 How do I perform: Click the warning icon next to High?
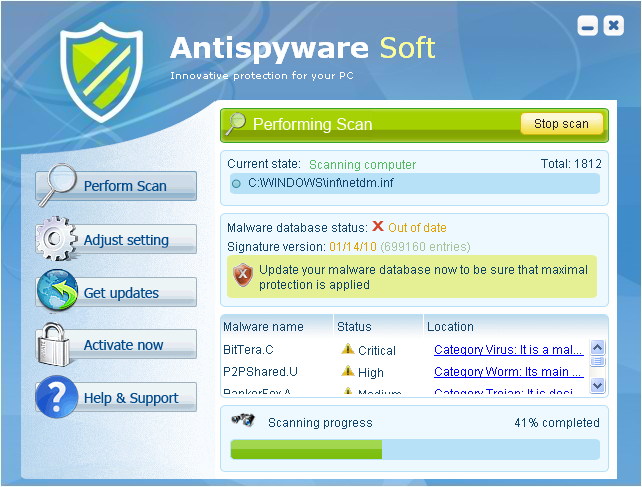tap(348, 371)
